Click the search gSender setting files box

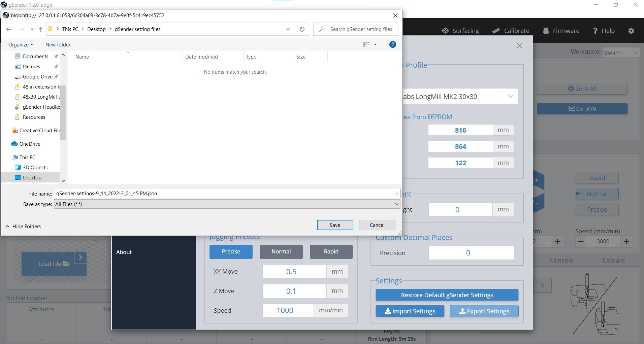[356, 29]
